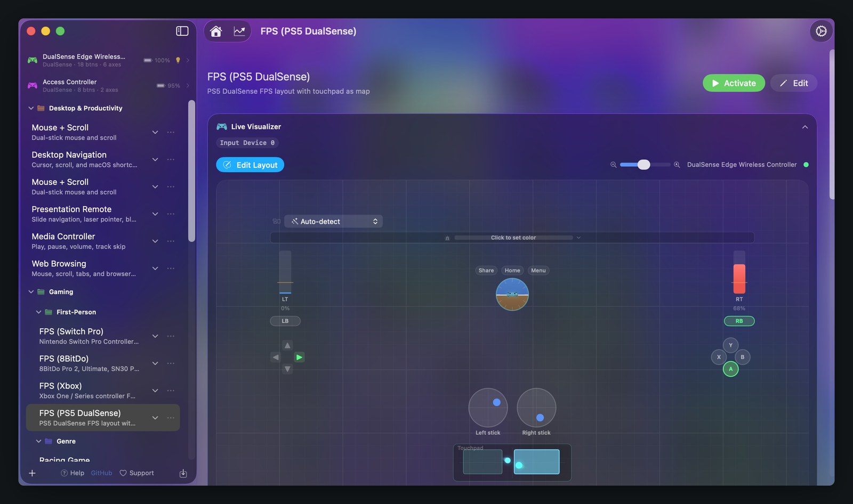Click the Edit Layout button

(250, 165)
